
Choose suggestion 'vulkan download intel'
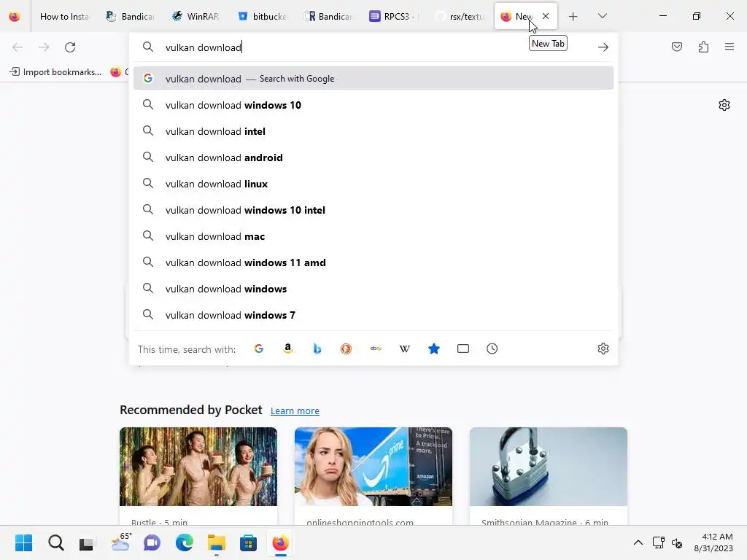(373, 131)
